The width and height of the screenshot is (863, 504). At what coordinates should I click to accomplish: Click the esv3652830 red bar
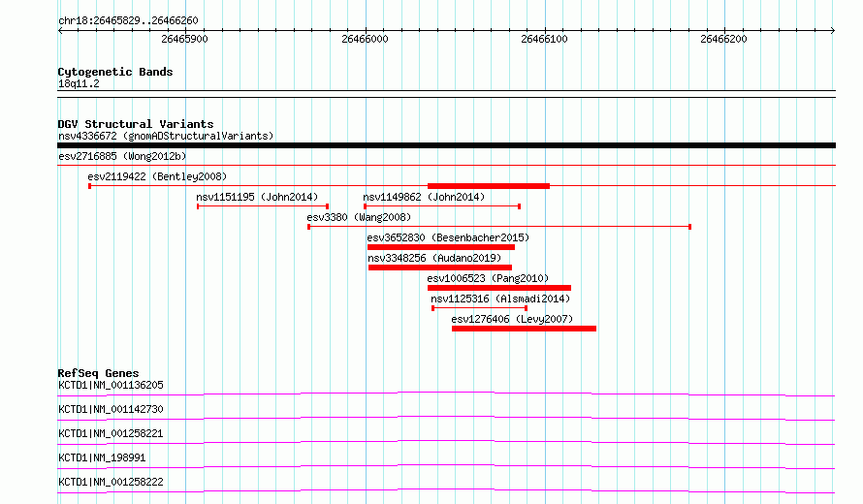(441, 247)
